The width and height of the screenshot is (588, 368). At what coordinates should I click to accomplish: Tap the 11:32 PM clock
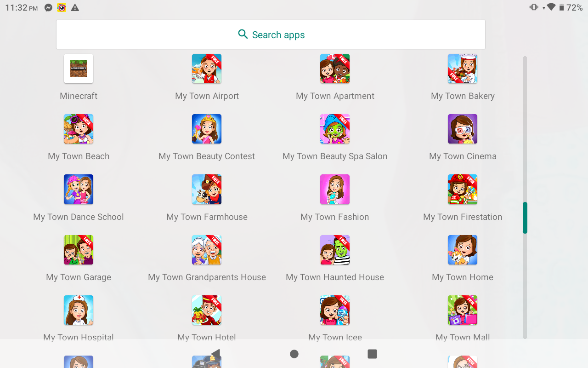tap(22, 8)
